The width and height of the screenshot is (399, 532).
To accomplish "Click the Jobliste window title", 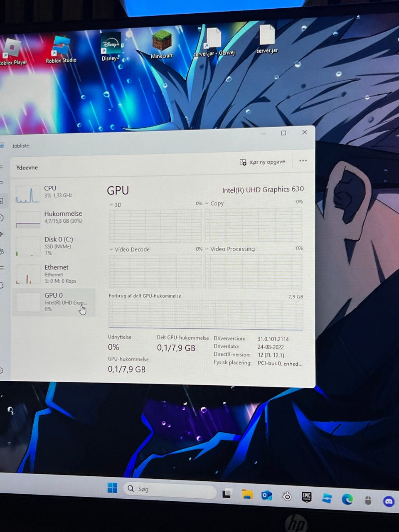I will [20, 146].
